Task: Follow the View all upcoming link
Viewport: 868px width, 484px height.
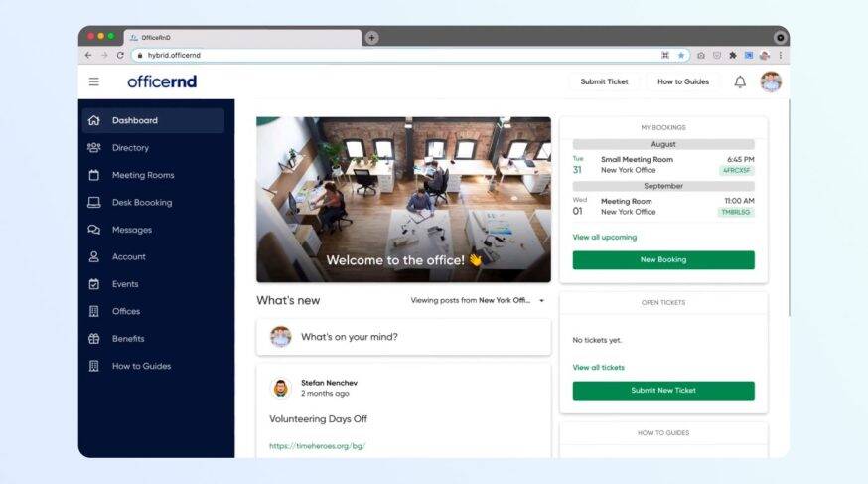Action: tap(605, 238)
